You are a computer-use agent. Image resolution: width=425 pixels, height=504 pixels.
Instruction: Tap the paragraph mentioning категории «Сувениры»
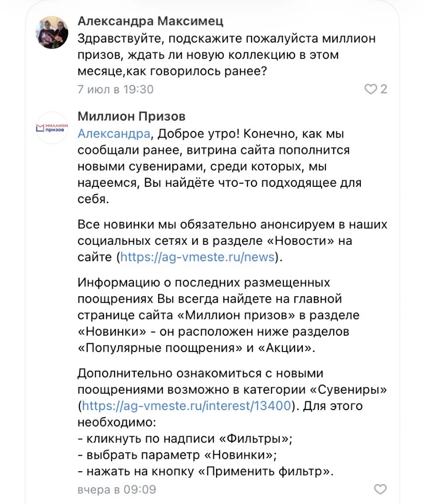pyautogui.click(x=233, y=398)
